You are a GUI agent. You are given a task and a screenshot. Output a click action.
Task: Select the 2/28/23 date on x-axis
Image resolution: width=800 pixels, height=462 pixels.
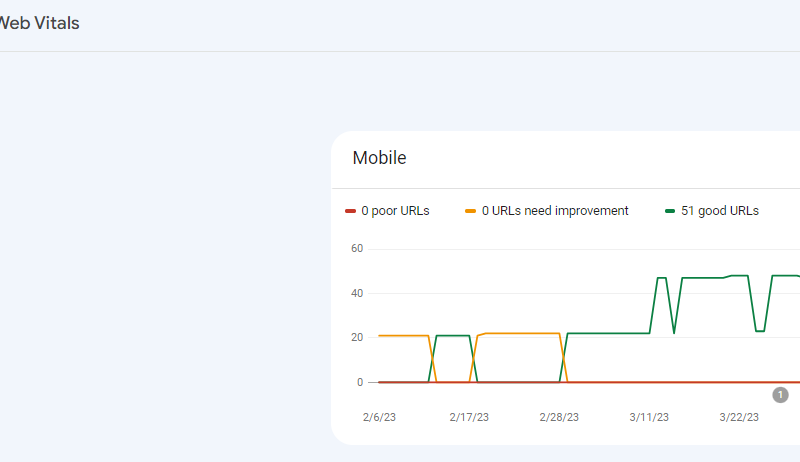[559, 416]
